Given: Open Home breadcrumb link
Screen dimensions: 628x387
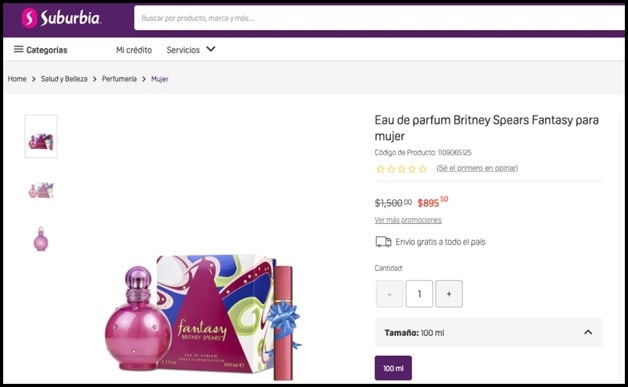Looking at the screenshot, I should 17,79.
